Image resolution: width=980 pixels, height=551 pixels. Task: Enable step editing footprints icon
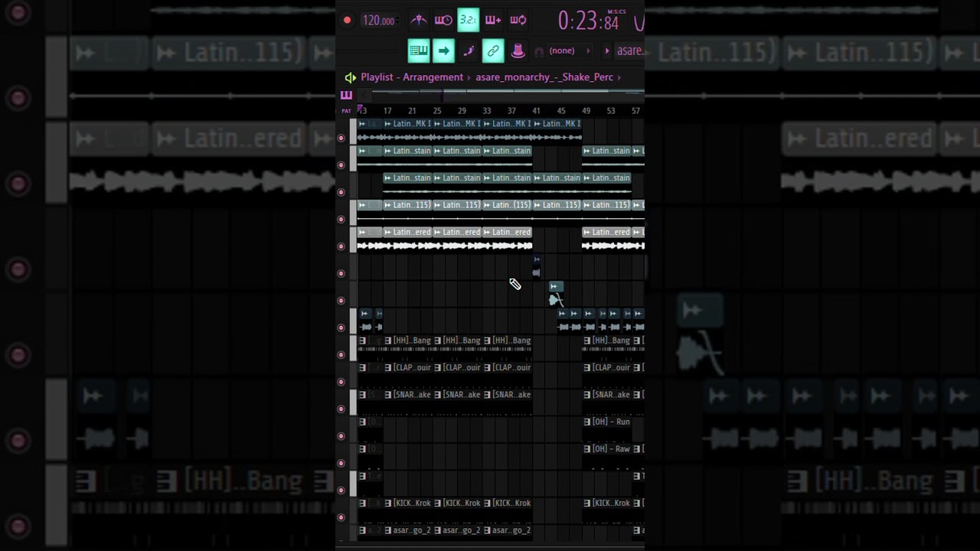tap(469, 51)
